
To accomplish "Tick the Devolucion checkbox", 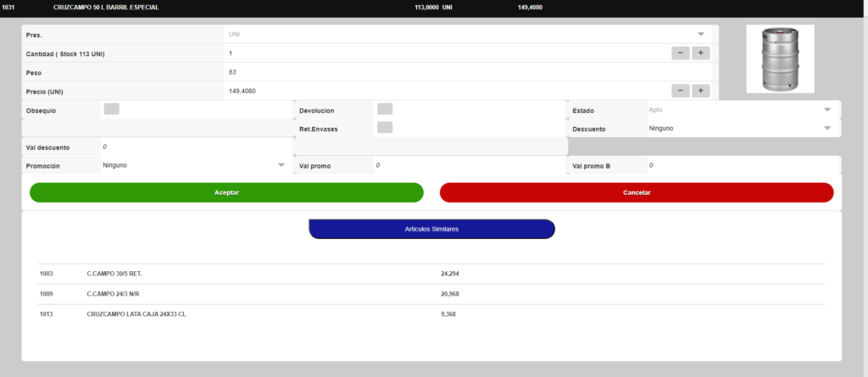I will click(x=385, y=109).
